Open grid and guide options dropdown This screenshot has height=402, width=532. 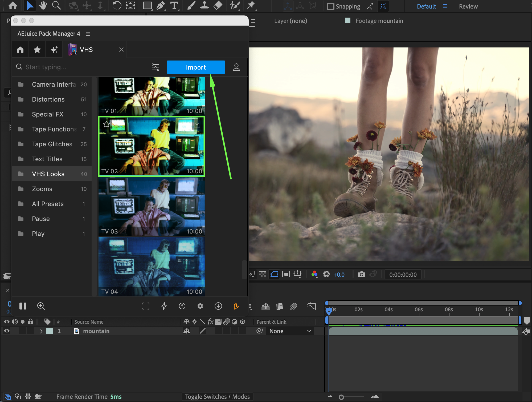click(297, 274)
